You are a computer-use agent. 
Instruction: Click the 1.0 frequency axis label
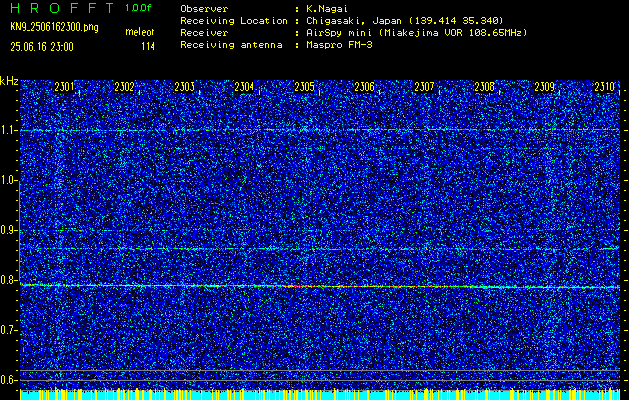pos(8,181)
